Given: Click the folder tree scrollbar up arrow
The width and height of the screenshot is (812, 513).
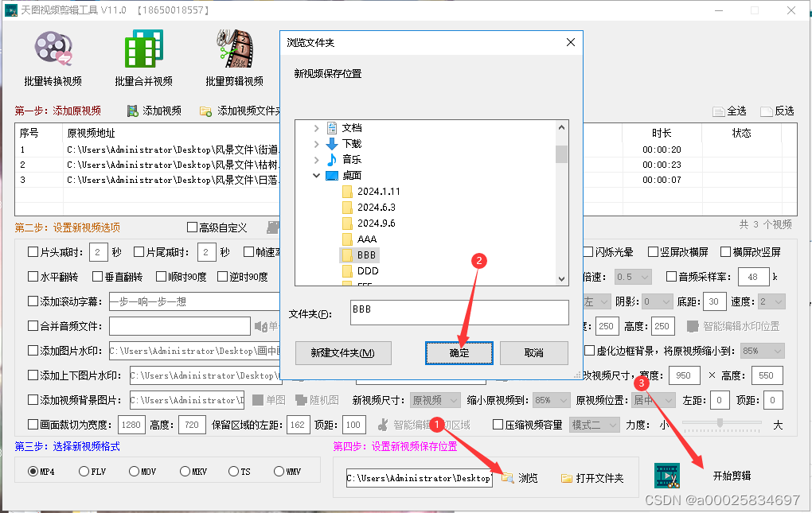Looking at the screenshot, I should 561,127.
